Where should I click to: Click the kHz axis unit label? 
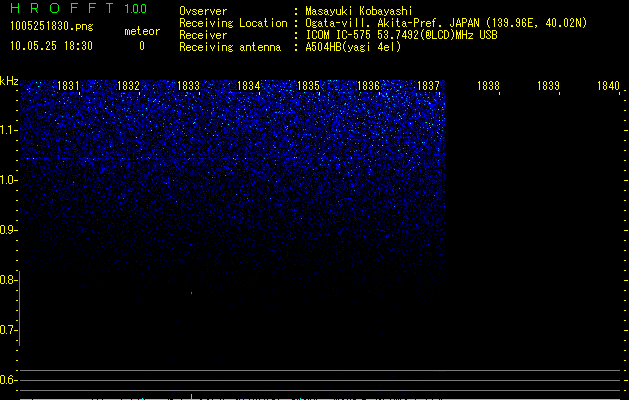(x=9, y=81)
